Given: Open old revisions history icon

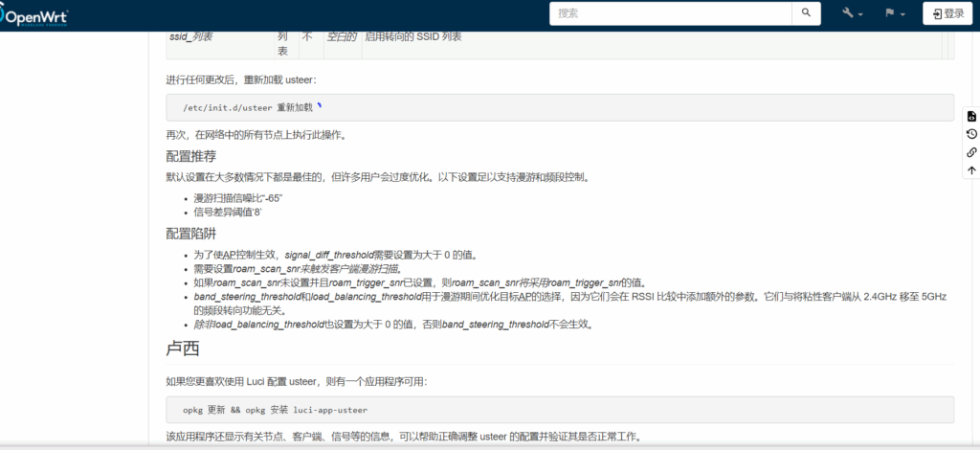Looking at the screenshot, I should pos(971,134).
